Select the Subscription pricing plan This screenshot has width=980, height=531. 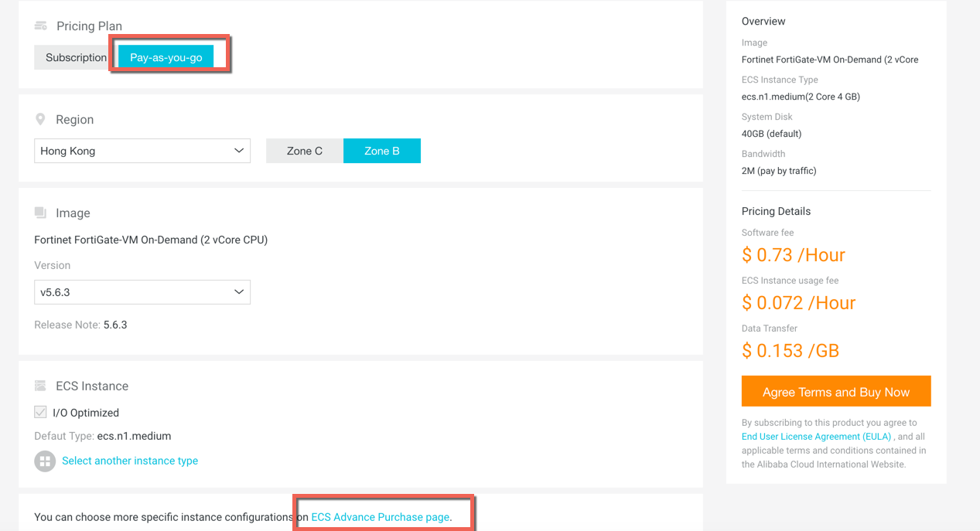tap(76, 57)
